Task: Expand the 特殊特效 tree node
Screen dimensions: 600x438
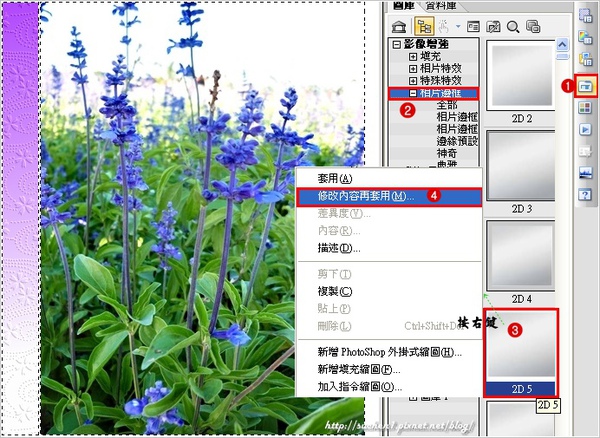Action: [x=413, y=81]
